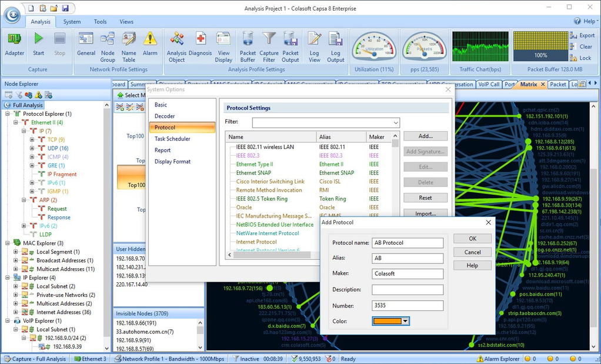Open View Display settings
This screenshot has width=601, height=364.
223,48
